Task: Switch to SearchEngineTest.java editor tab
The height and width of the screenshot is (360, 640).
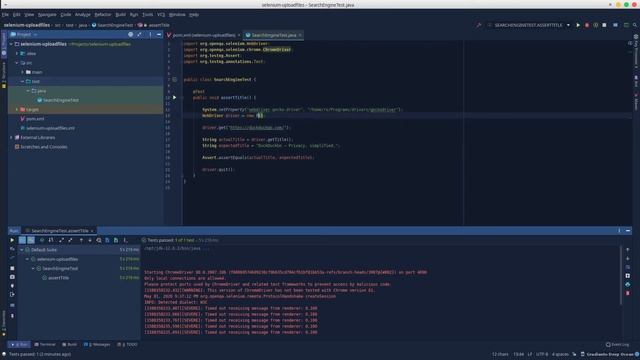Action: tap(273, 35)
